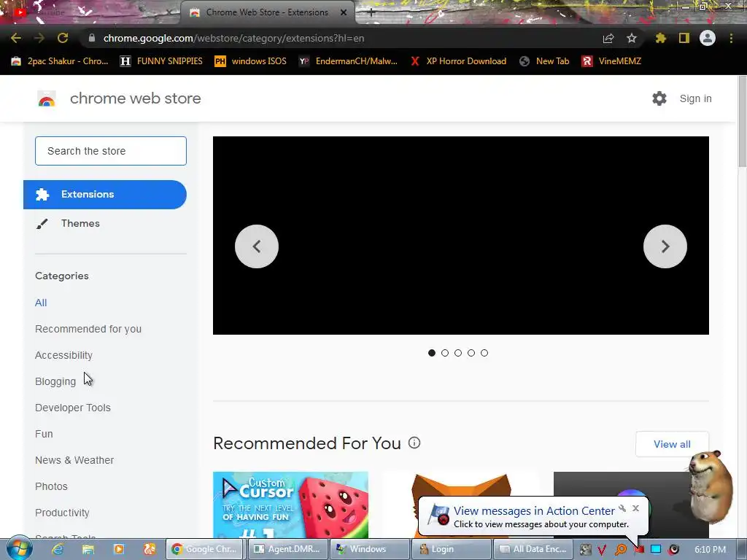The height and width of the screenshot is (560, 747).
Task: Toggle the side panel icon
Action: coord(684,38)
